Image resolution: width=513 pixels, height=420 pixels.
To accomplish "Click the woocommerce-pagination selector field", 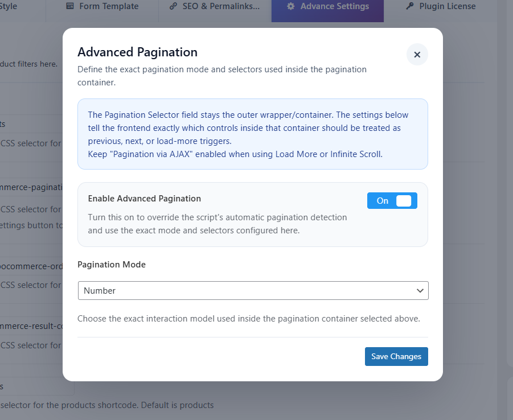I will click(x=31, y=187).
